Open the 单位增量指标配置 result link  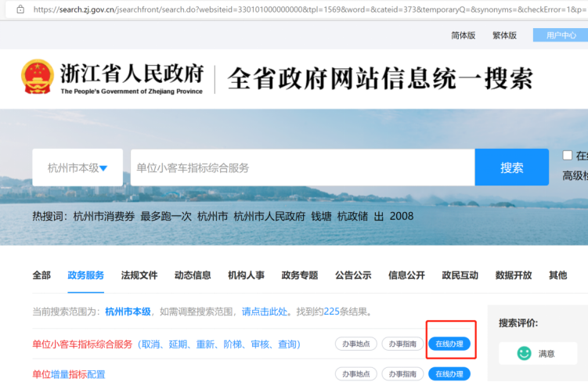click(x=69, y=374)
